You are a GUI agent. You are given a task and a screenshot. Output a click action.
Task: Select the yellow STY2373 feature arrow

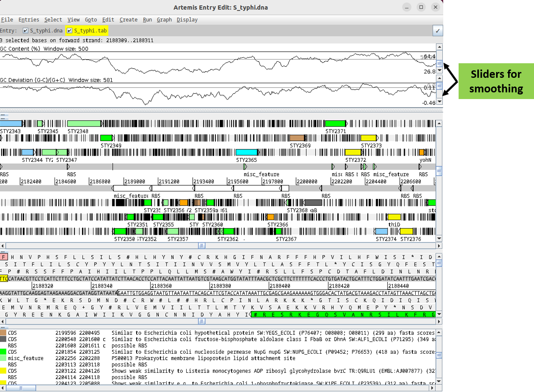pyautogui.click(x=369, y=138)
